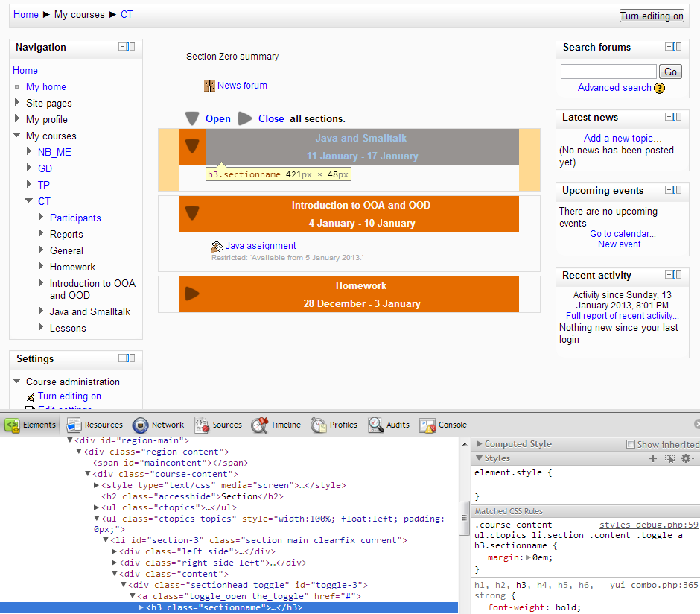700x614 pixels.
Task: Collapse the CT course node
Action: point(29,200)
